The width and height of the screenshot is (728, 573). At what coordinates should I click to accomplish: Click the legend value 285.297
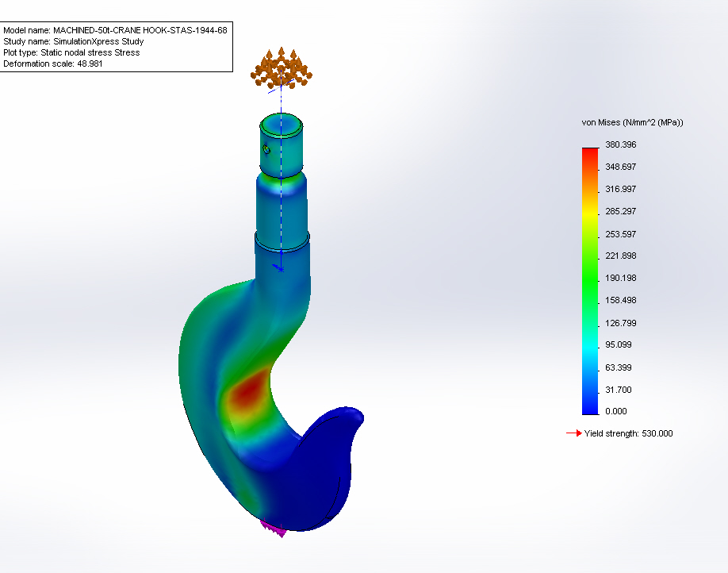pyautogui.click(x=621, y=211)
